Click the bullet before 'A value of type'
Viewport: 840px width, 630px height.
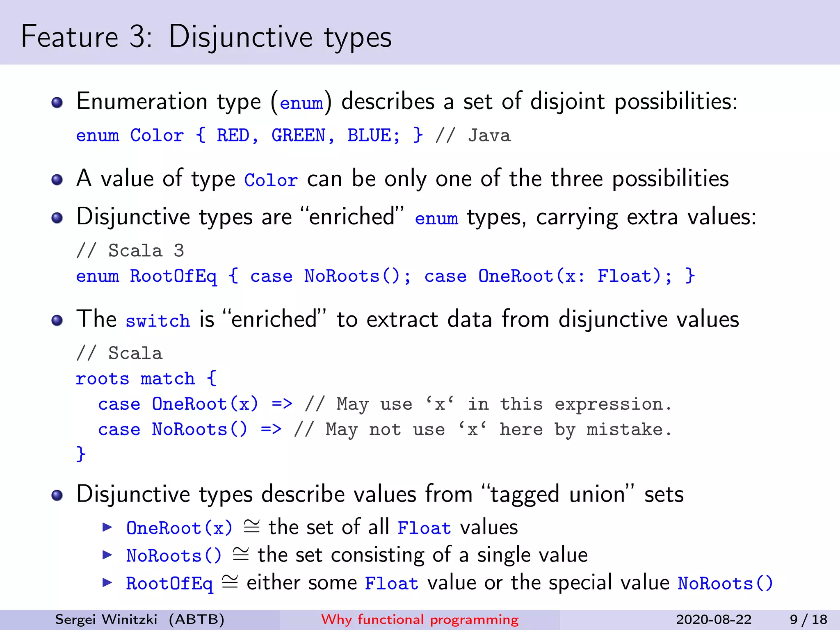57,179
